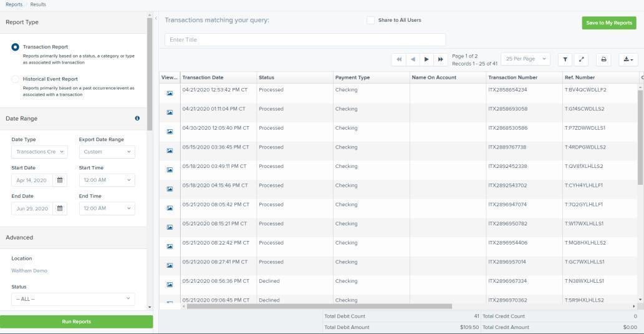Sort by Status column header
The width and height of the screenshot is (644, 334).
(295, 77)
